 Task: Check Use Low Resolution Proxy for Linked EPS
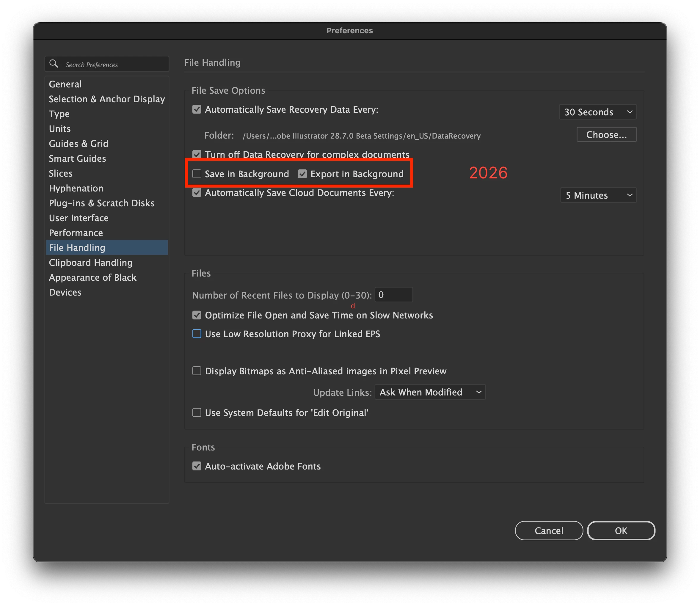coord(197,334)
